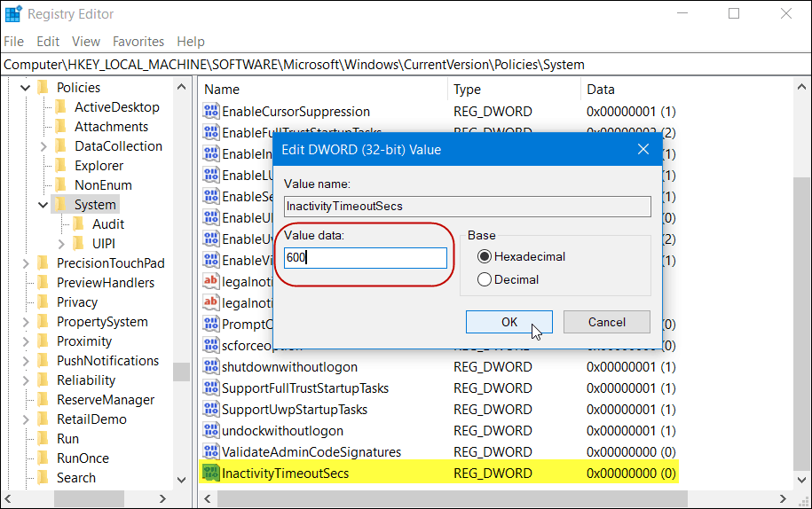Select the InactivityTimeoutSecs value row

(x=438, y=473)
